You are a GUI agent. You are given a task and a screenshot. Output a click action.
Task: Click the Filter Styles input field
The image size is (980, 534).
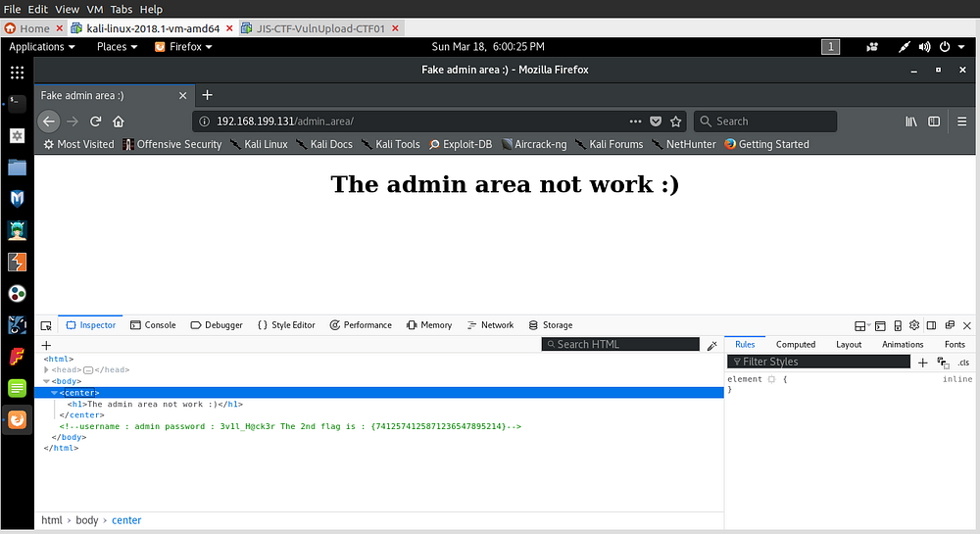(x=823, y=362)
